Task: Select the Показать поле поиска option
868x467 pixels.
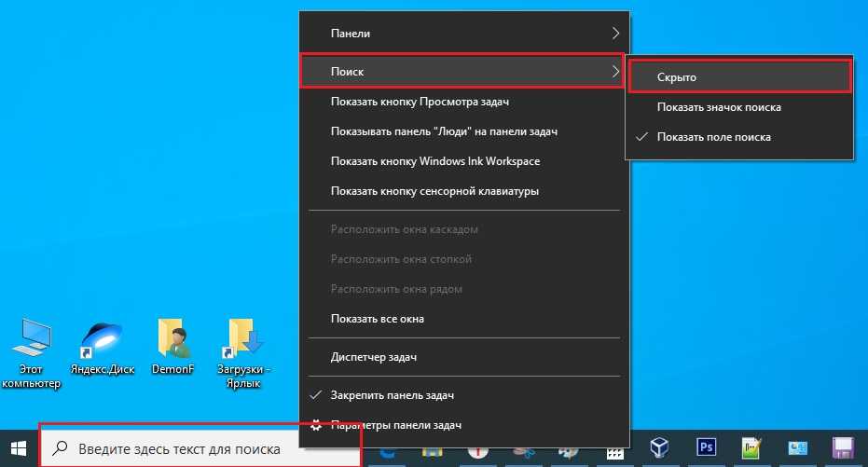Action: [x=713, y=137]
